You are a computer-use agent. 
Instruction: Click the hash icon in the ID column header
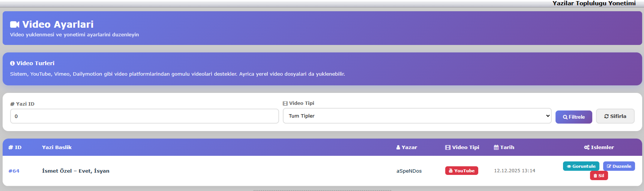[x=11, y=148]
